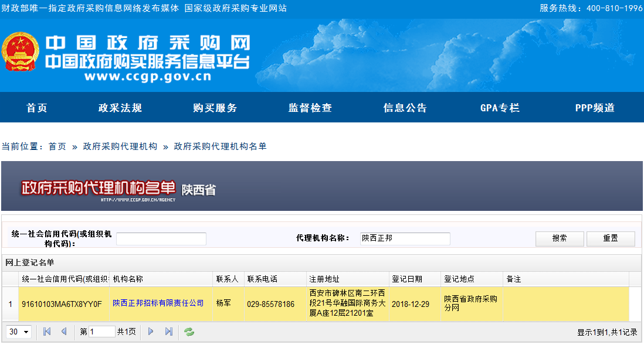
Task: Open 陕西正邦招标有限责任公司 agency link
Action: [158, 303]
